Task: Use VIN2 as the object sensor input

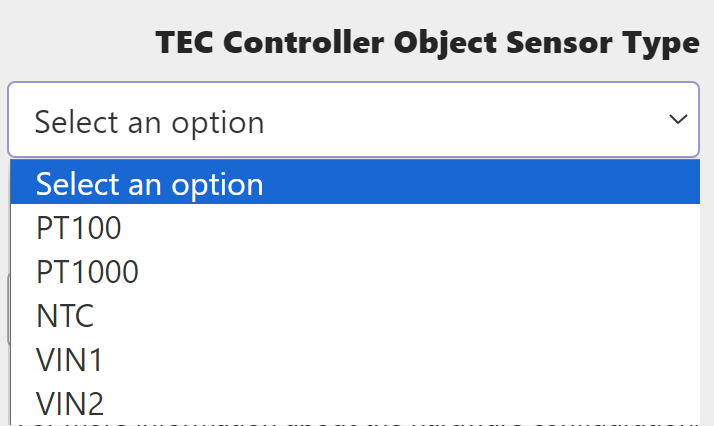Action: 70,403
